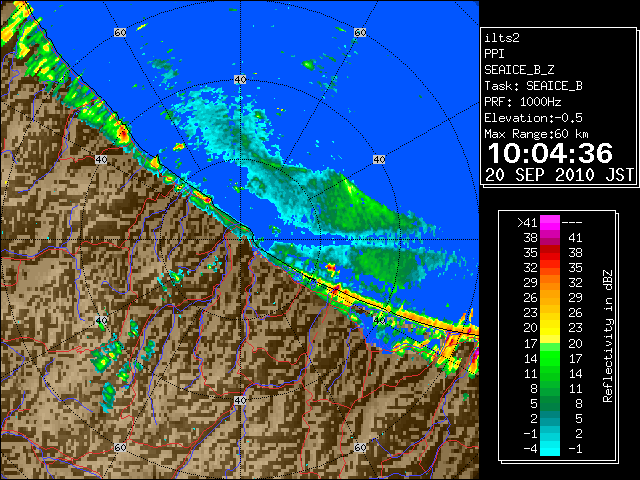
Task: Pick the yellow 20–23 band on the legend
Action: click(x=550, y=328)
